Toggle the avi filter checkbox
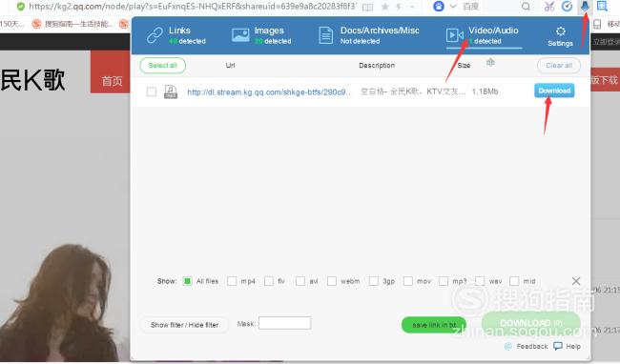The height and width of the screenshot is (364, 620). tap(300, 281)
